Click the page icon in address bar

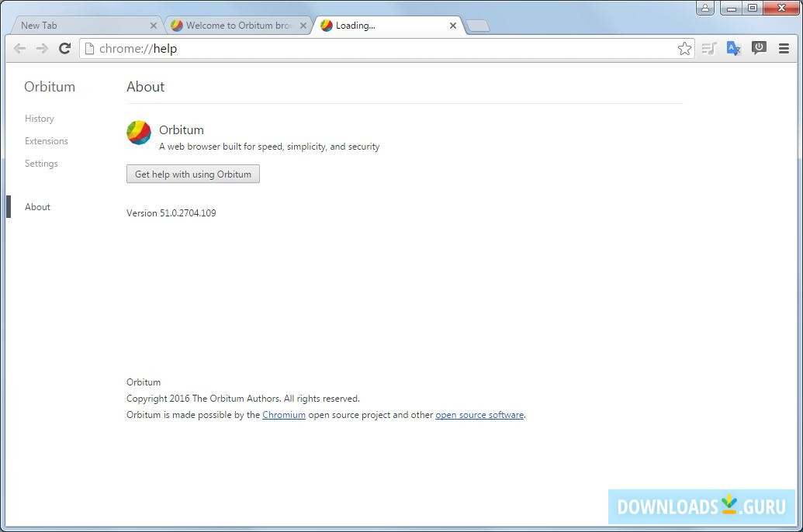pos(89,49)
